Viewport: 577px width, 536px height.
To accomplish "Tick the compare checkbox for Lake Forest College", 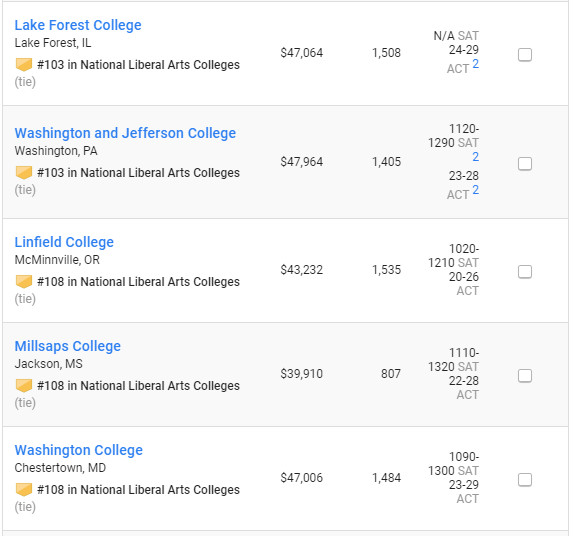I will (x=525, y=55).
